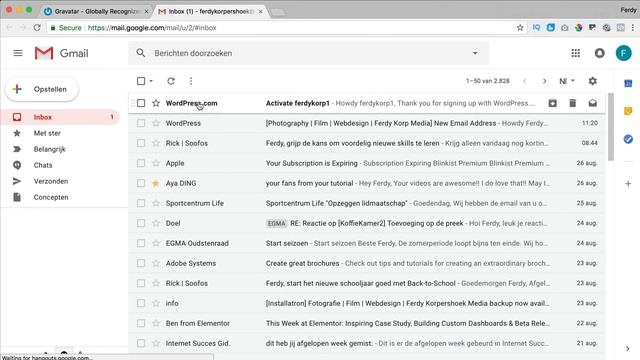Screen dimensions: 640x360
Task: Open the notifications bell icon
Action: (600, 53)
